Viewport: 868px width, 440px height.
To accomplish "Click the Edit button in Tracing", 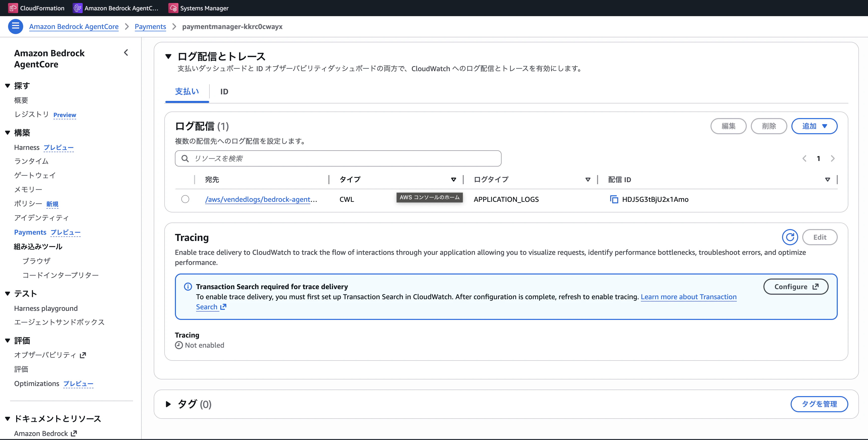I will (820, 237).
